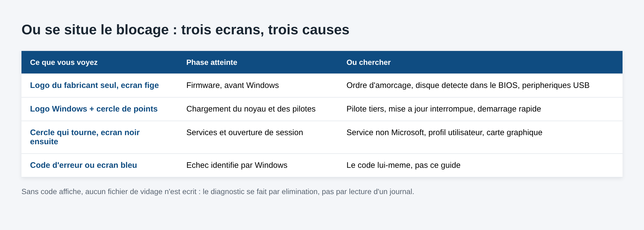The width and height of the screenshot is (644, 230).
Task: Select the 'Ou chercher' column header
Action: (368, 62)
